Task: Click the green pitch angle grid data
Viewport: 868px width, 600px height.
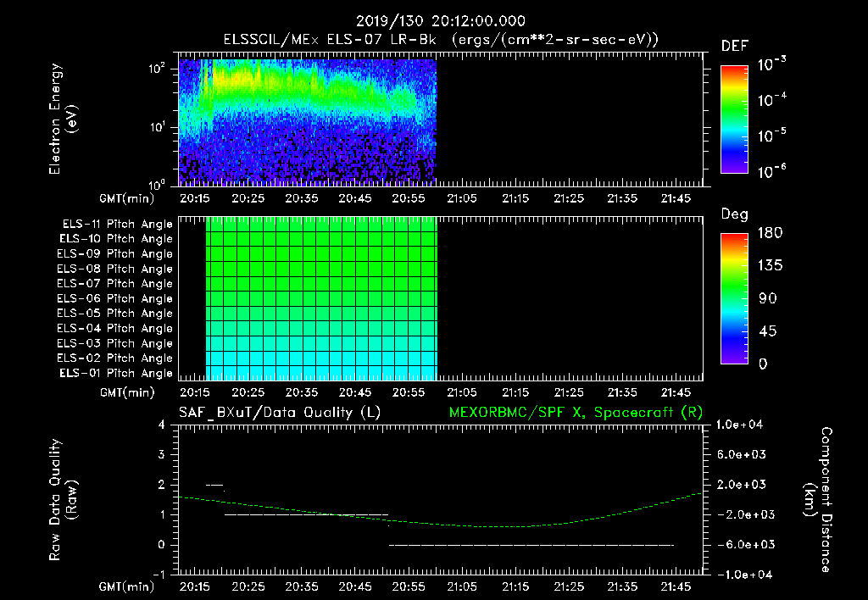Action: [x=321, y=298]
